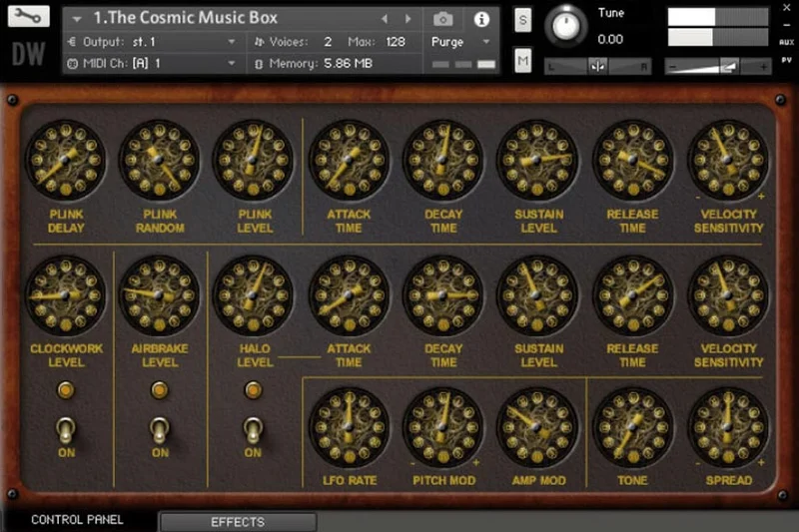Click the Plink Random knob
Image resolution: width=799 pixels, height=532 pixels.
pyautogui.click(x=159, y=160)
